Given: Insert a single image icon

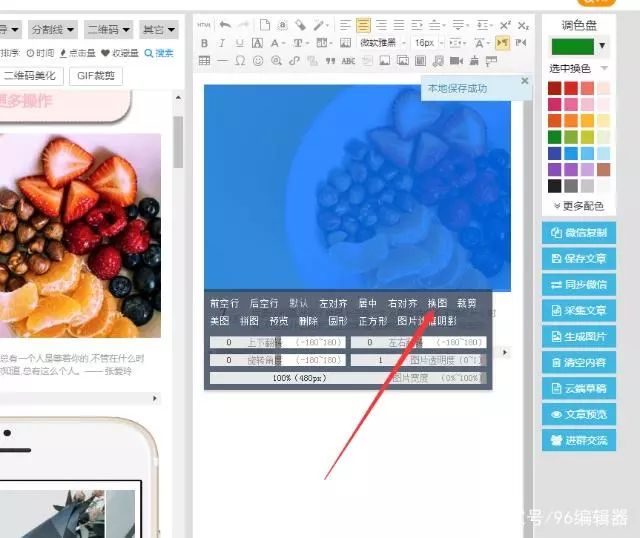Looking at the screenshot, I should (x=384, y=61).
